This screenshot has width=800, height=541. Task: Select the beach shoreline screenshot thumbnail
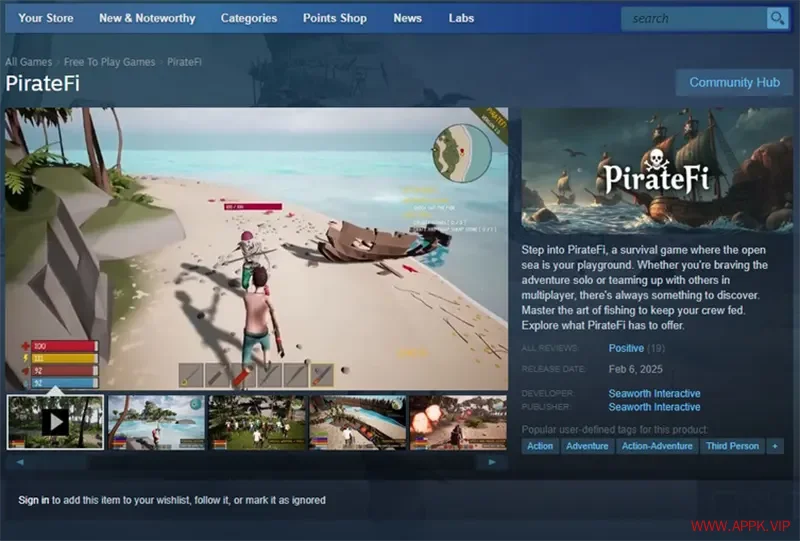(358, 422)
